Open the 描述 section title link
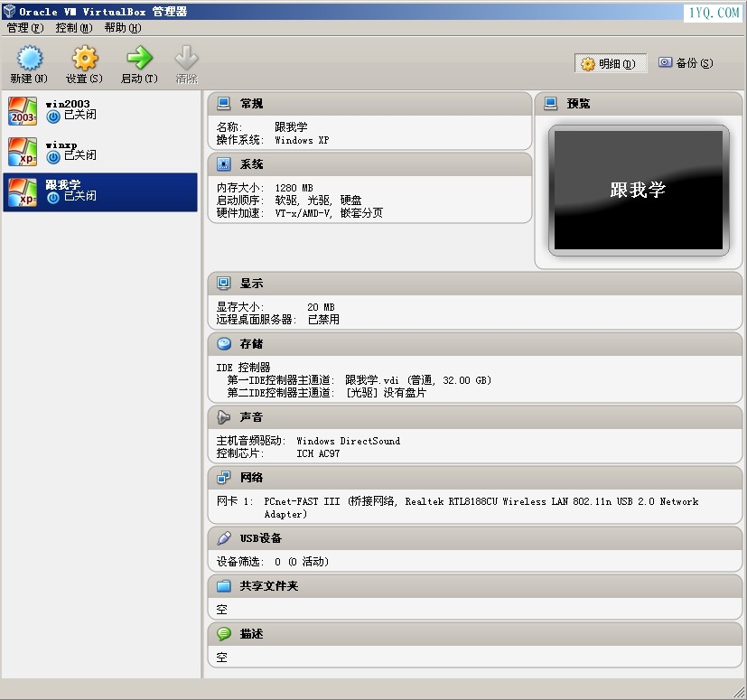Viewport: 747px width, 700px height. click(251, 634)
